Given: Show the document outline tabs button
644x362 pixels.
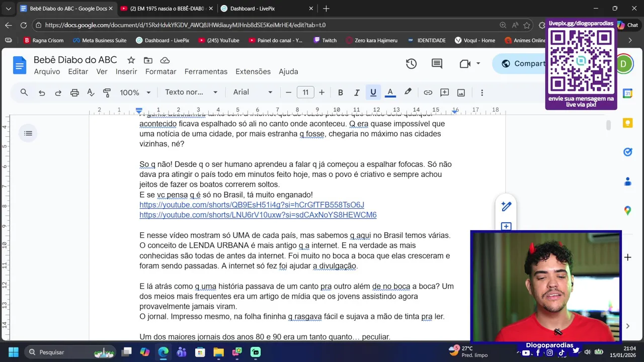Looking at the screenshot, I should click(x=28, y=133).
